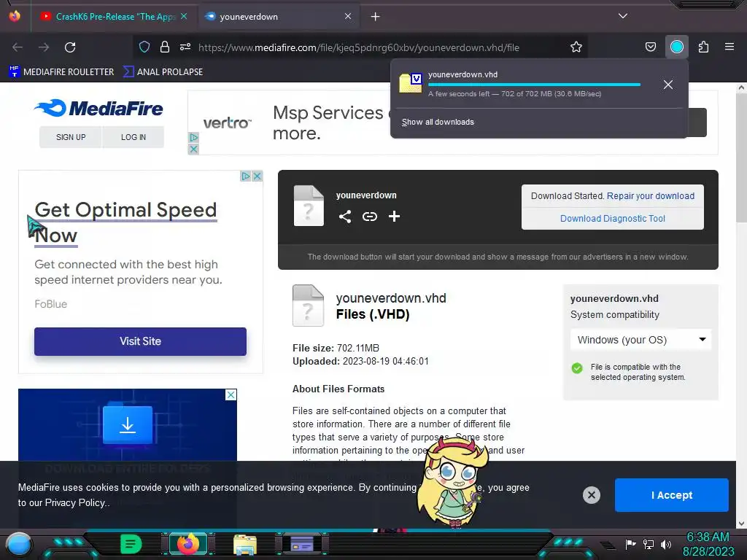Click Download Diagnostic Tool link
This screenshot has width=747, height=560.
[612, 219]
